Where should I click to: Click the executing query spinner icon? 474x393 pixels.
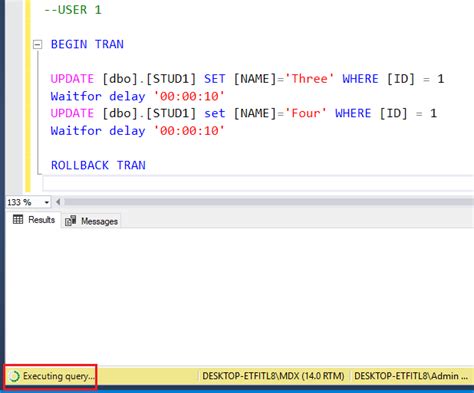point(14,376)
